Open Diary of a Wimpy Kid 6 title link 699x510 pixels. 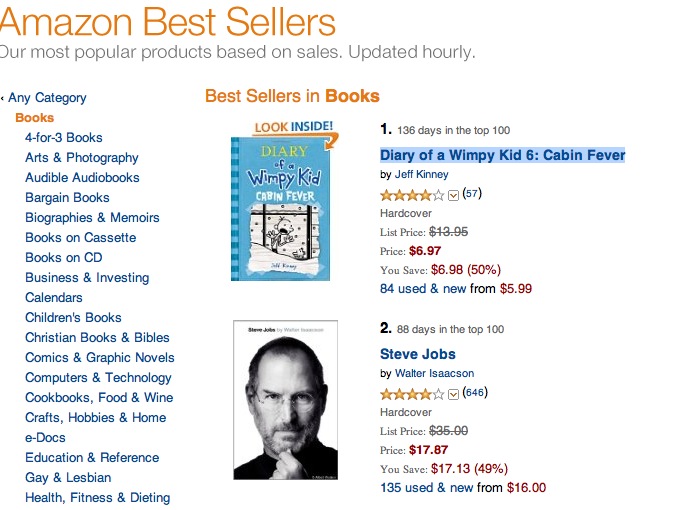click(502, 155)
